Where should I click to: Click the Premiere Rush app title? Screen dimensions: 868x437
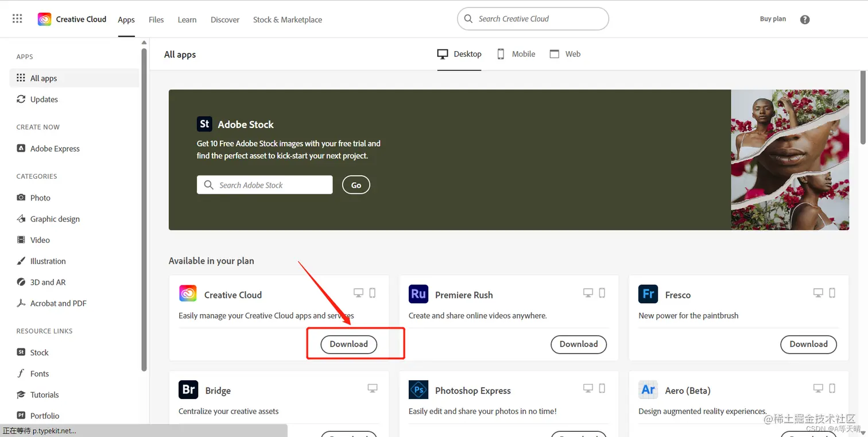tap(464, 295)
